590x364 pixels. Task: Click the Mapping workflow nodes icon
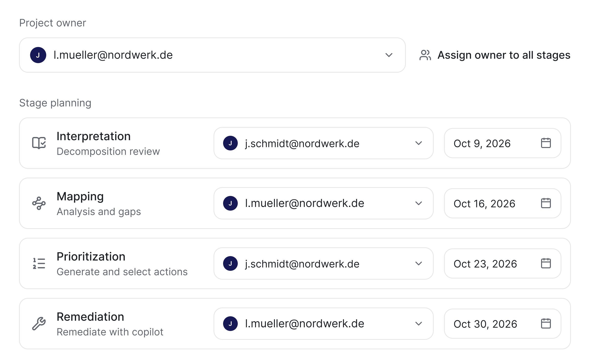point(39,203)
